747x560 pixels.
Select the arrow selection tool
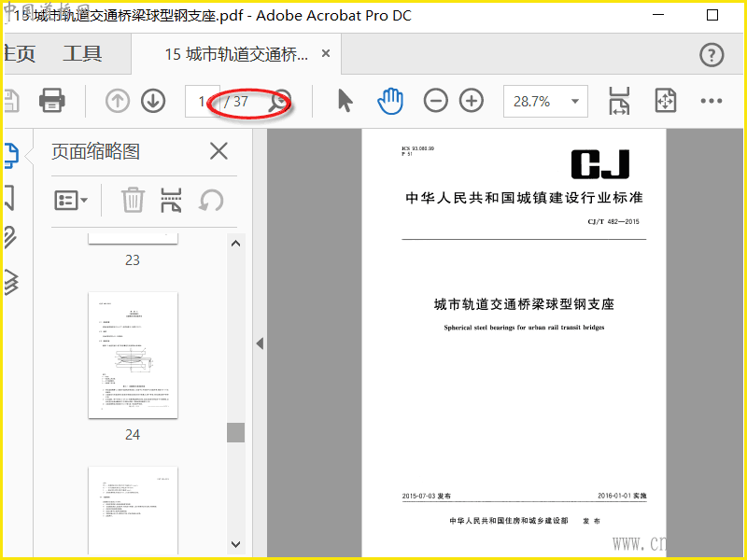click(345, 101)
